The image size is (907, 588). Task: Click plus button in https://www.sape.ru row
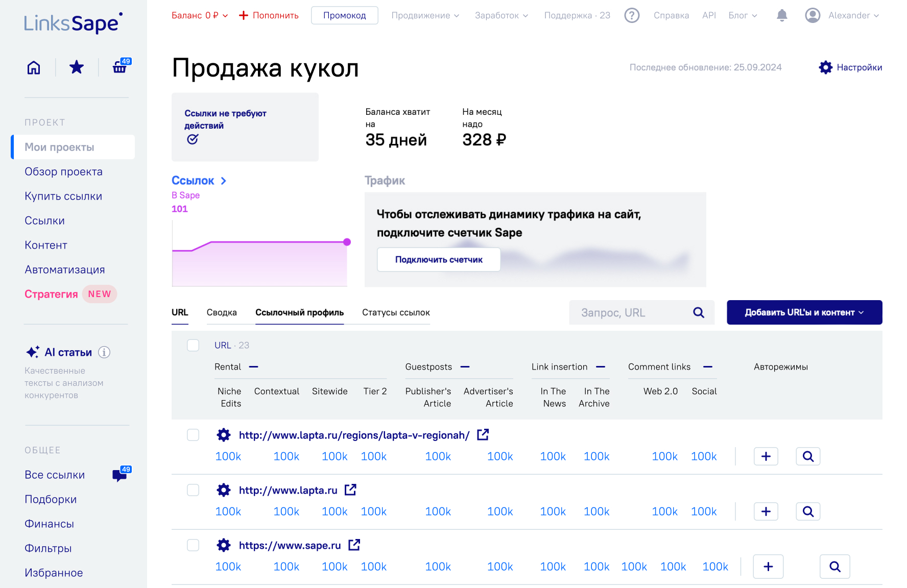tap(768, 567)
